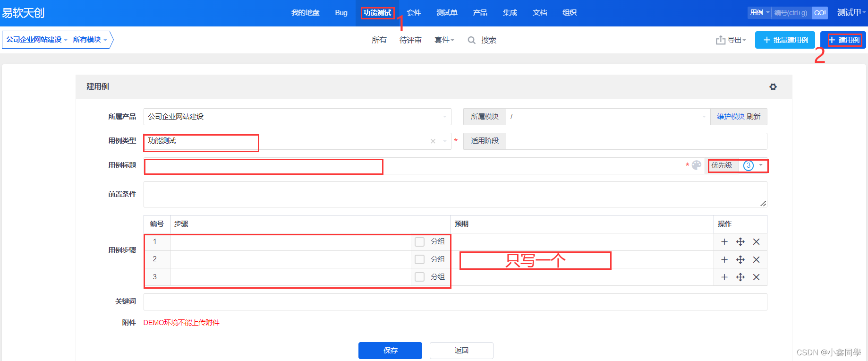The image size is (868, 361).
Task: Click the 返回 button
Action: (x=461, y=351)
